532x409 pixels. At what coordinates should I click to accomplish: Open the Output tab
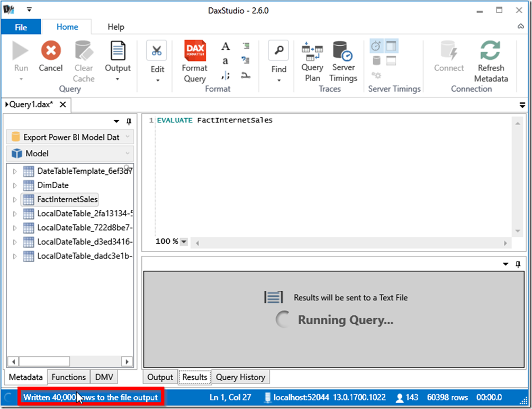coord(160,377)
